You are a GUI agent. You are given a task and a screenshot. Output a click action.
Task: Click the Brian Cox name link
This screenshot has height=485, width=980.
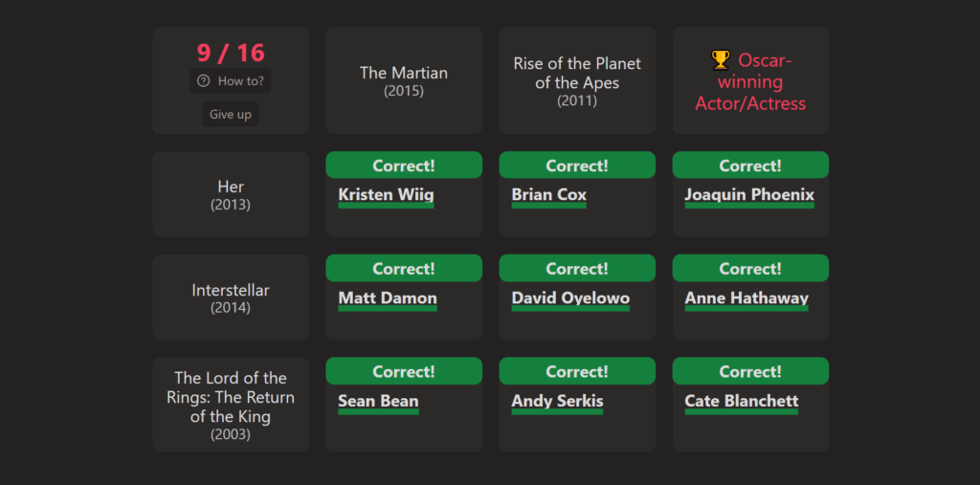pyautogui.click(x=548, y=195)
